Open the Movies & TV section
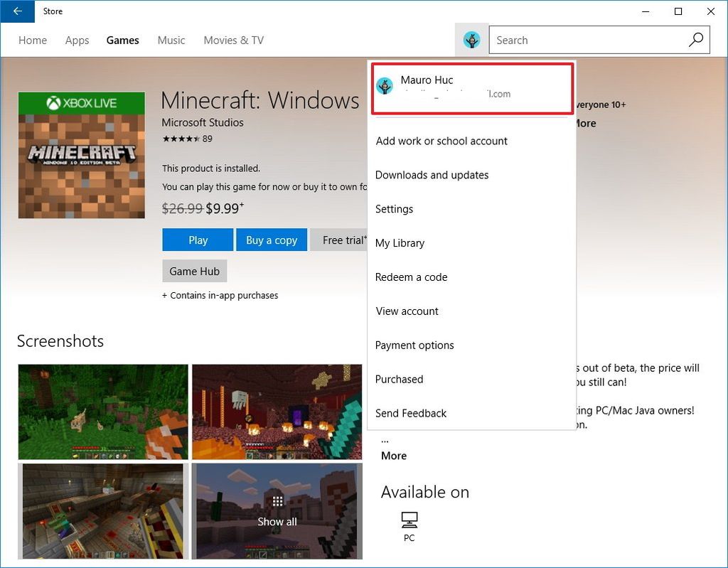 tap(233, 41)
